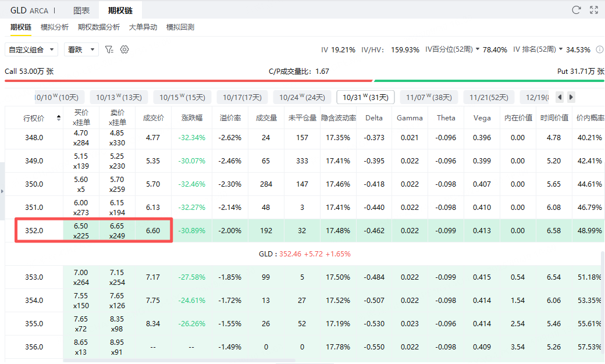Screen dimensions: 605x364
Task: Select the 356.0 strike row
Action: point(305,347)
